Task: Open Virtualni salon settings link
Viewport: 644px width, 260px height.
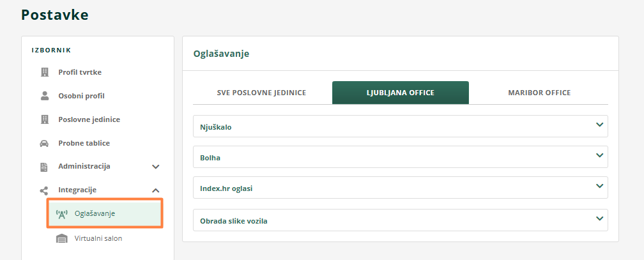Action: coord(98,238)
